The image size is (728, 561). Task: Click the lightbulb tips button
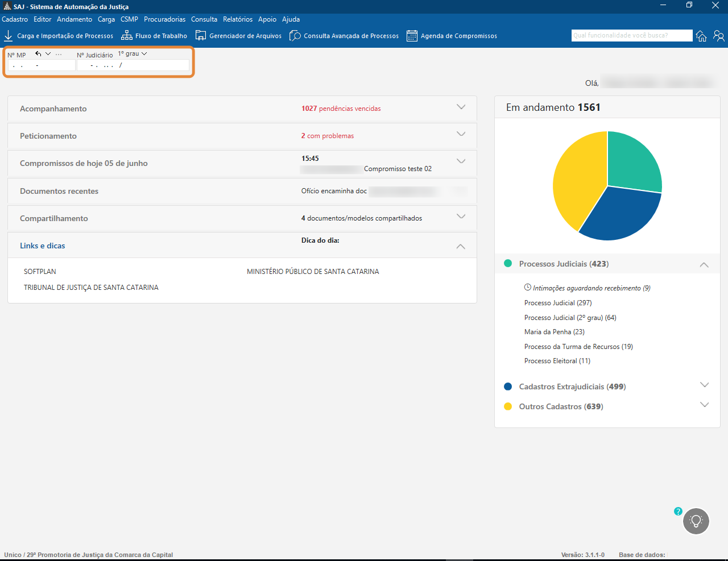[x=696, y=521]
